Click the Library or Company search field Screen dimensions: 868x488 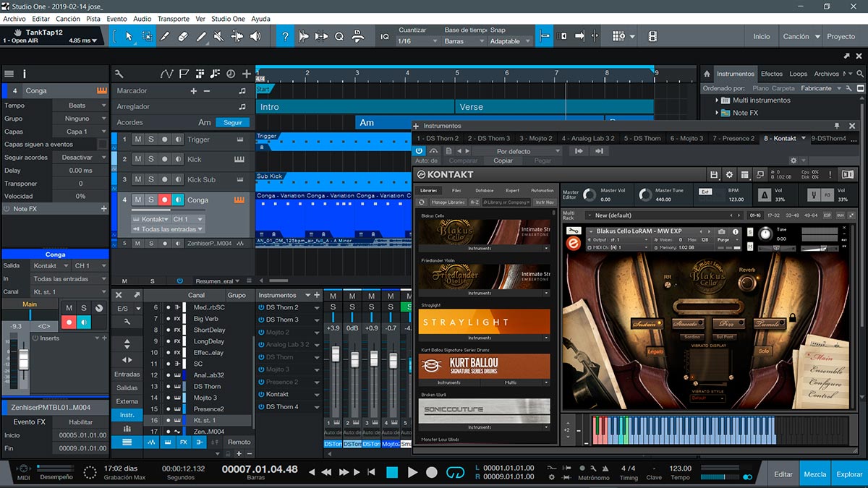point(506,202)
